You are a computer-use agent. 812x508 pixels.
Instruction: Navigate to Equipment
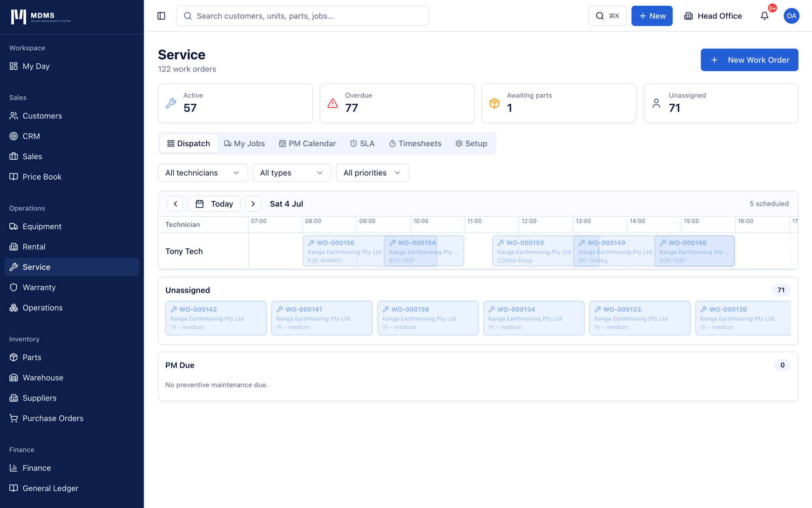click(x=72, y=226)
